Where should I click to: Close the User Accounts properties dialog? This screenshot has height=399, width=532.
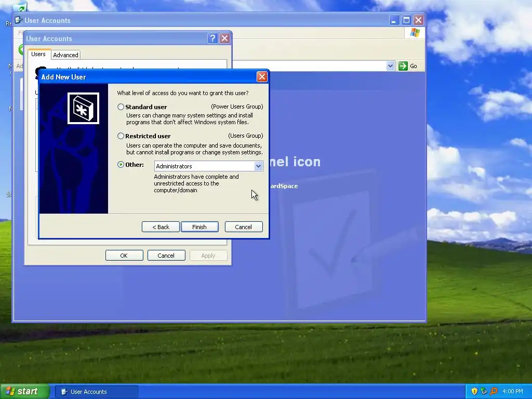click(224, 38)
